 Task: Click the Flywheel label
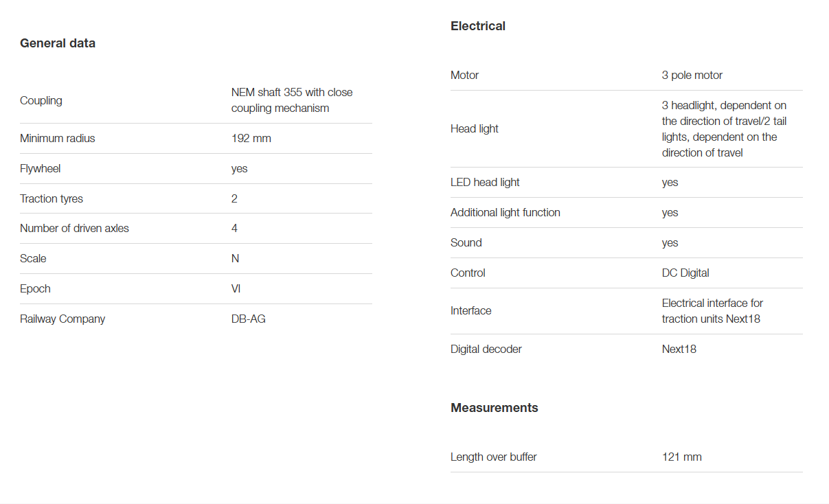point(41,169)
